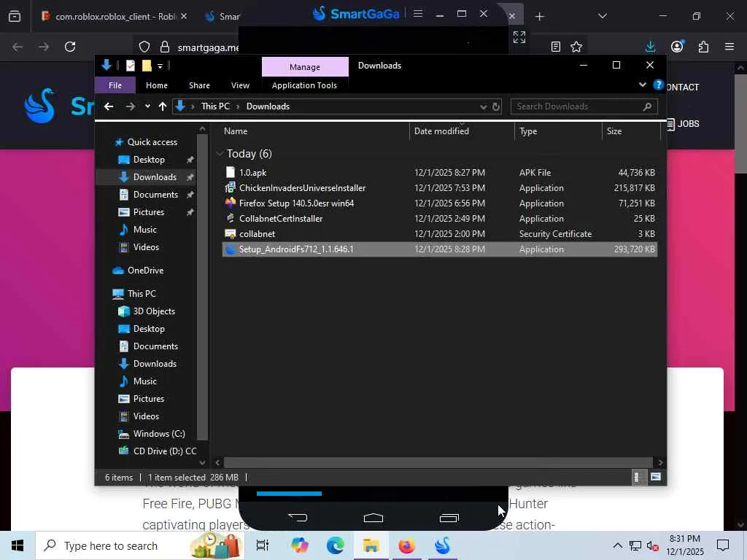This screenshot has width=747, height=560.
Task: Open the File tab in Explorer
Action: 115,85
